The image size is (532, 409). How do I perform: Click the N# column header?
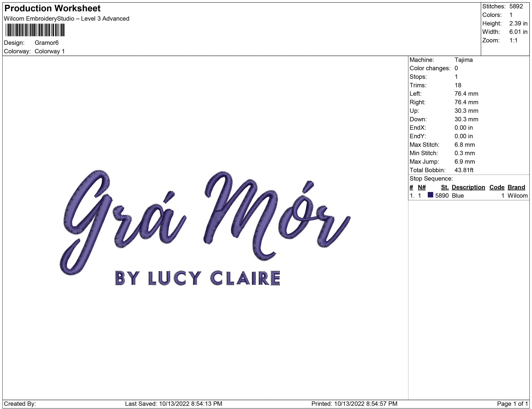point(422,187)
